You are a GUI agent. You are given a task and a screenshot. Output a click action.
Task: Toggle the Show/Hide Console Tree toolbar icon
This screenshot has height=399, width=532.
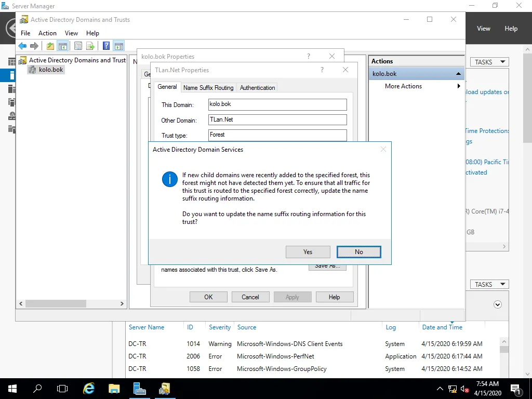[63, 46]
